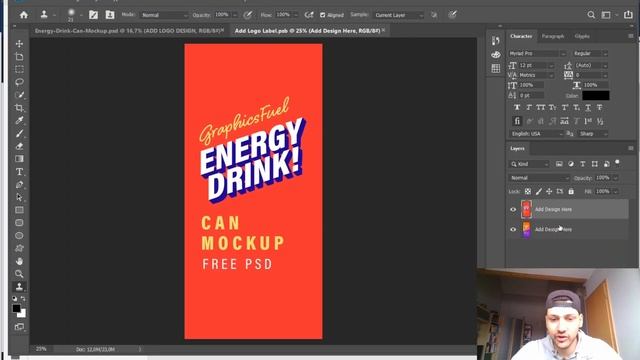Open the Character panel flyout menu
The height and width of the screenshot is (360, 640).
(x=631, y=36)
